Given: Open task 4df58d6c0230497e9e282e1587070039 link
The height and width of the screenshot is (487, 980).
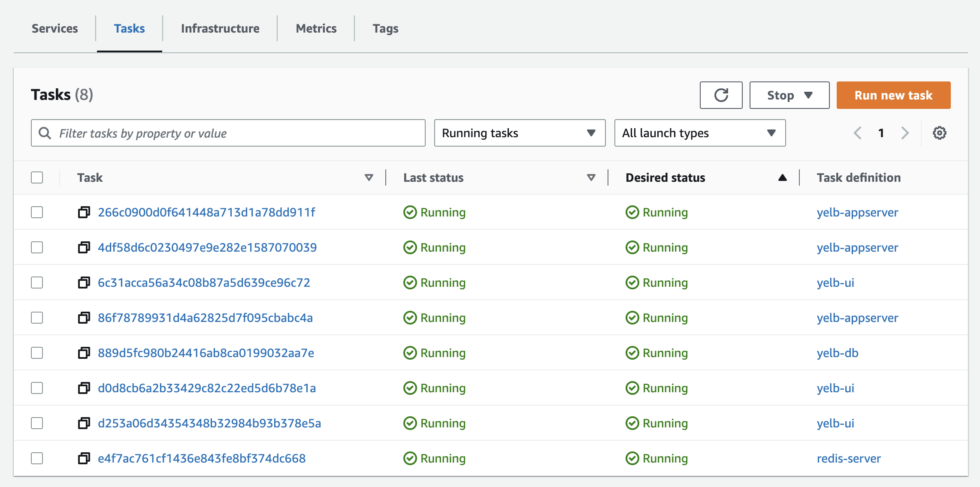Looking at the screenshot, I should coord(207,247).
